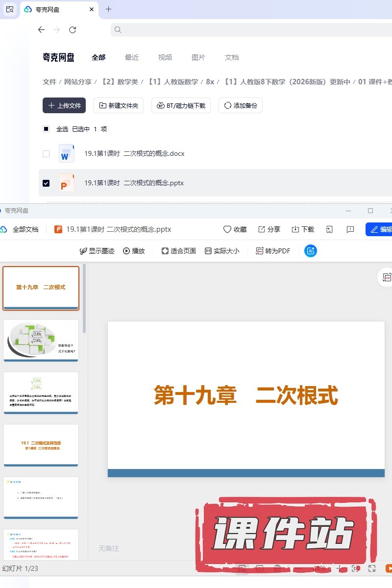
Task: Open the 图片 tab
Action: click(x=198, y=57)
